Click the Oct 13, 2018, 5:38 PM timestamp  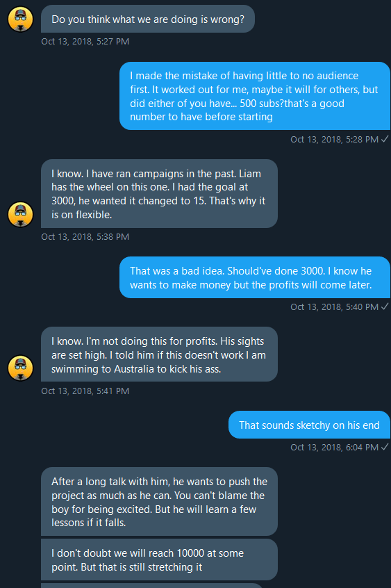click(x=85, y=236)
